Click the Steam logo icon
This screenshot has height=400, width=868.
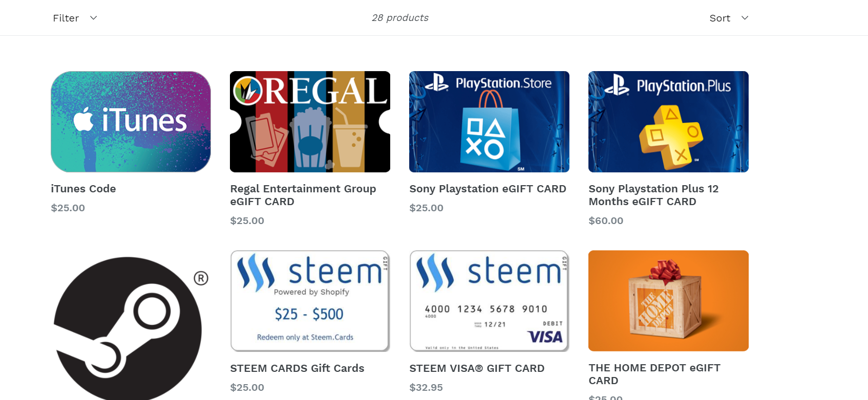point(128,327)
